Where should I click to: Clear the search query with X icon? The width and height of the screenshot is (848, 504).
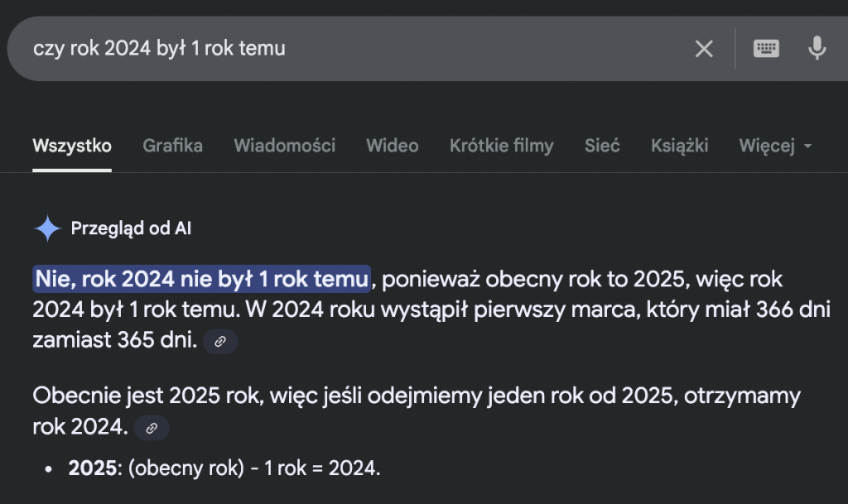(x=703, y=49)
